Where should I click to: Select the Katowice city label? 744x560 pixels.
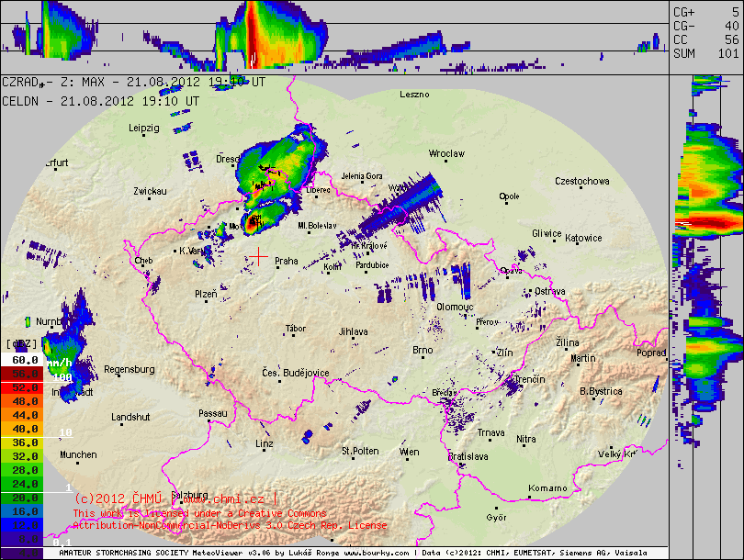click(583, 238)
